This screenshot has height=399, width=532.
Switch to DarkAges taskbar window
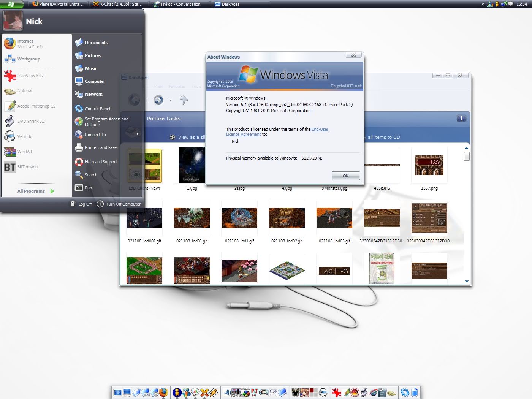pyautogui.click(x=241, y=4)
